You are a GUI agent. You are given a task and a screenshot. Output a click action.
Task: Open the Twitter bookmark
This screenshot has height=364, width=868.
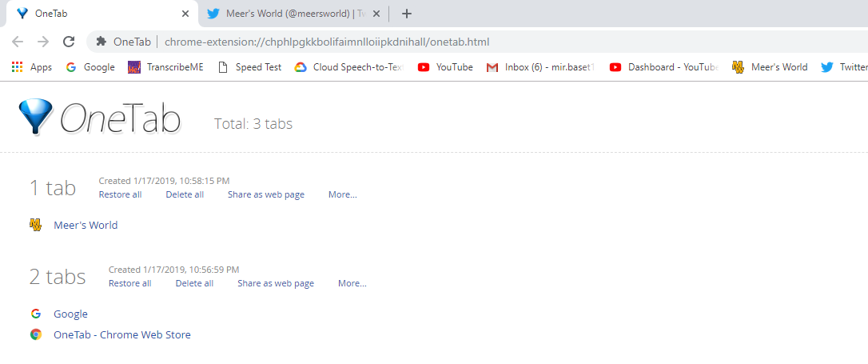pyautogui.click(x=844, y=67)
